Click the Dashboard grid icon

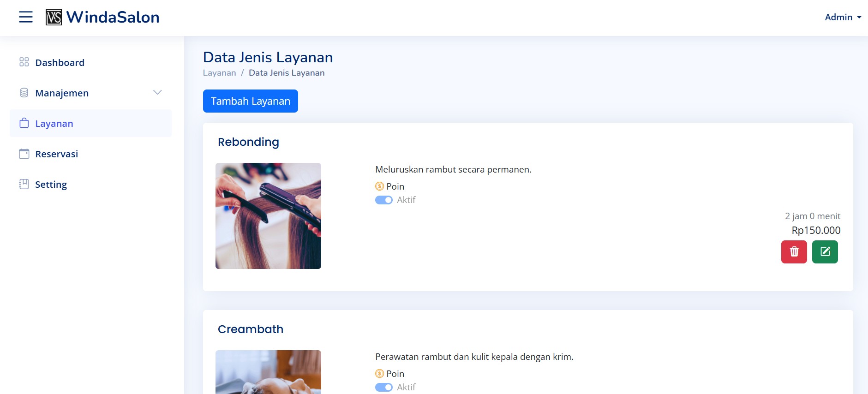click(x=24, y=62)
